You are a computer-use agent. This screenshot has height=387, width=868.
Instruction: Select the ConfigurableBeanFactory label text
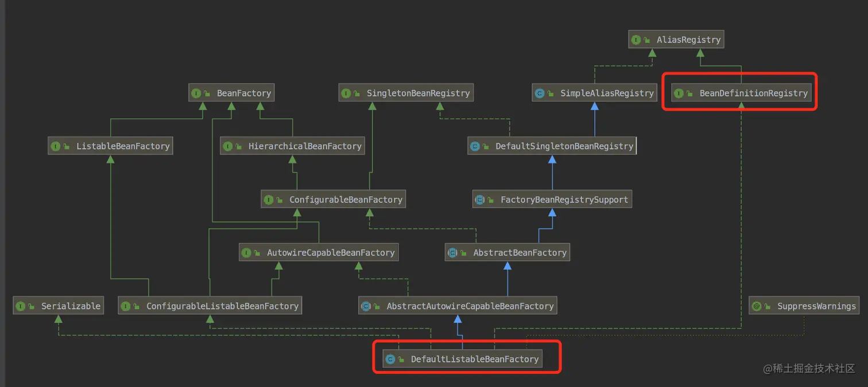[x=346, y=200]
